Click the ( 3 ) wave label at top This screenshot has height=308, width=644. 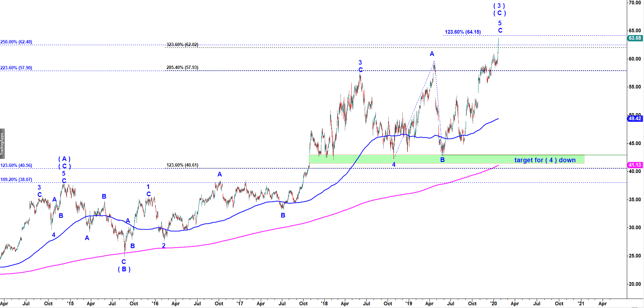click(499, 6)
